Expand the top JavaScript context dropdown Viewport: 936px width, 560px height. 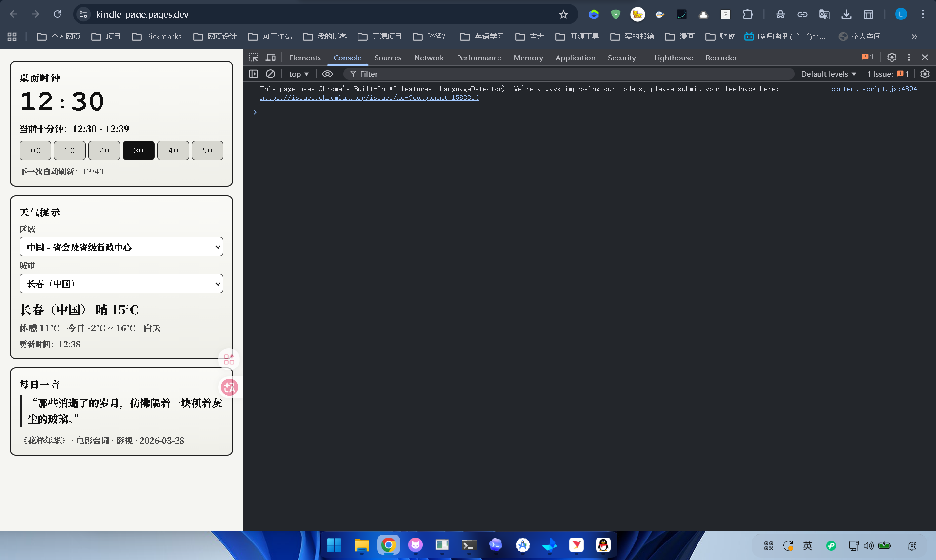[299, 74]
